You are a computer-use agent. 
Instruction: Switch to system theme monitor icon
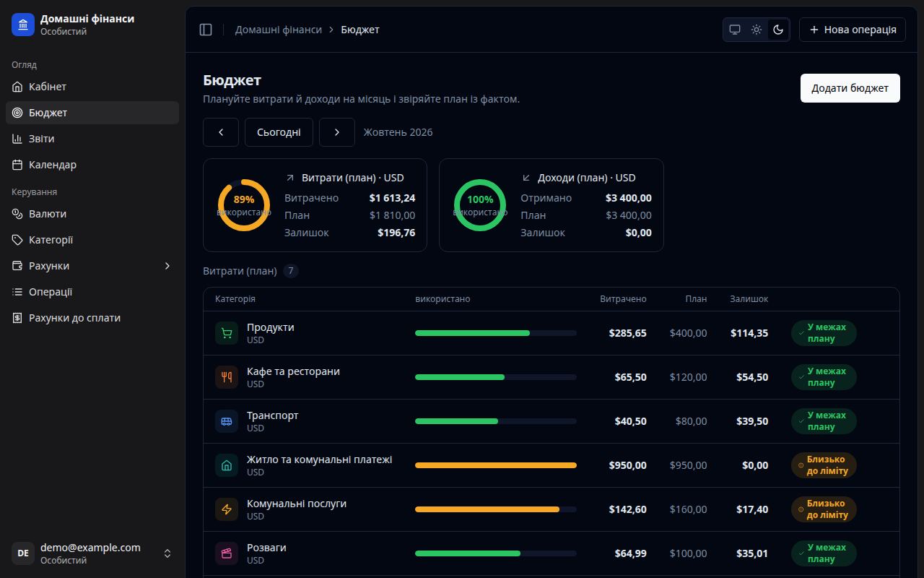pos(735,30)
